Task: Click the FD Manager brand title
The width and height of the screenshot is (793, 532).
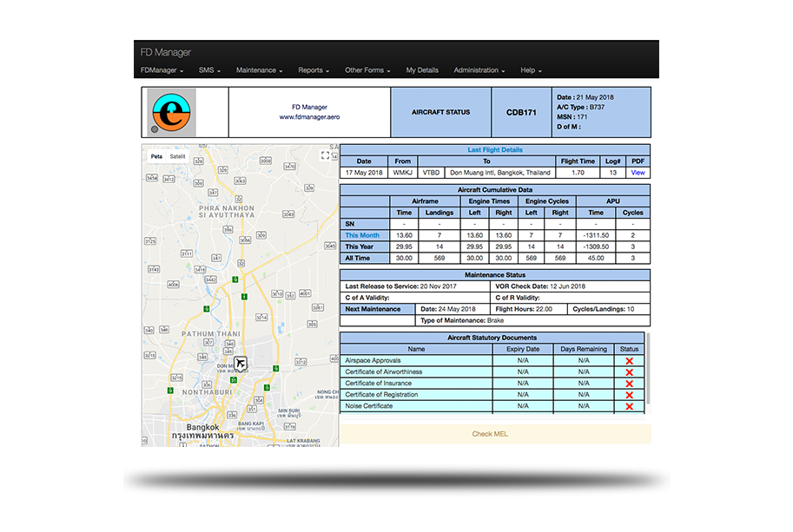Action: pos(165,52)
